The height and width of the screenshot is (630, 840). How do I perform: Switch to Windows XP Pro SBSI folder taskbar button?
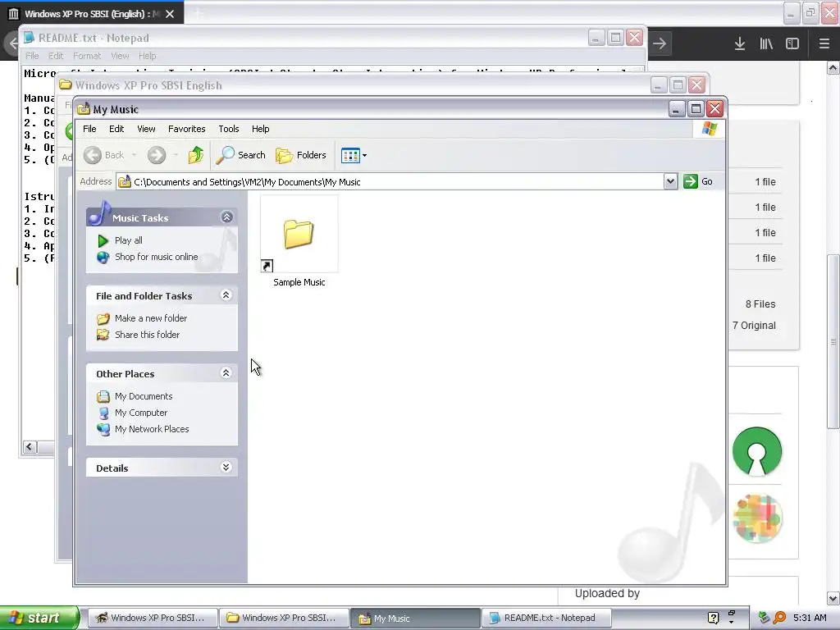pos(283,618)
